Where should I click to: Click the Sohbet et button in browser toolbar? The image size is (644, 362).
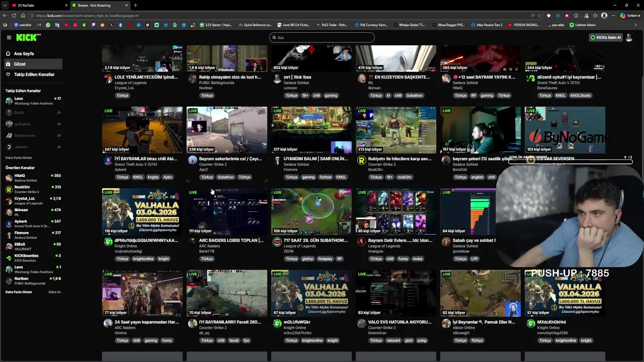tap(630, 16)
